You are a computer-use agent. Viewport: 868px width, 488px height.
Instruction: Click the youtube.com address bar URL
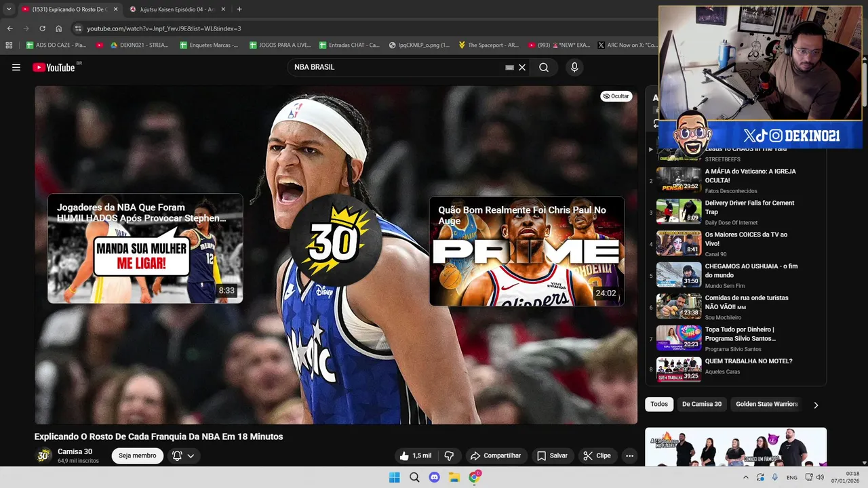point(163,28)
